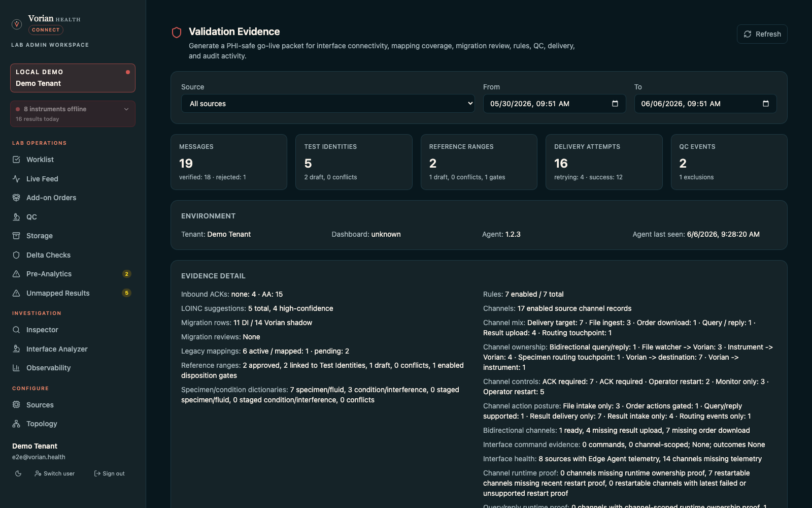Open Pre-Analytics warning triangle icon

click(16, 274)
